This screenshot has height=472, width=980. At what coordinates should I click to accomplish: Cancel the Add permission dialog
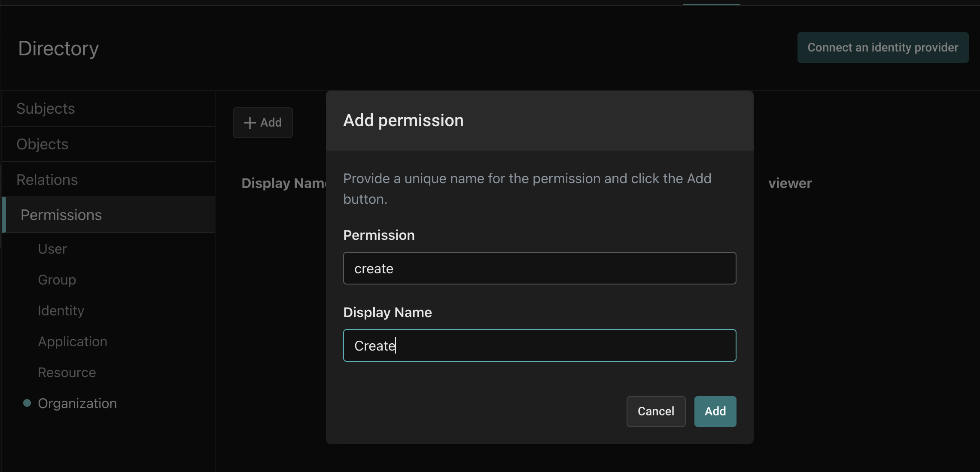coord(655,411)
